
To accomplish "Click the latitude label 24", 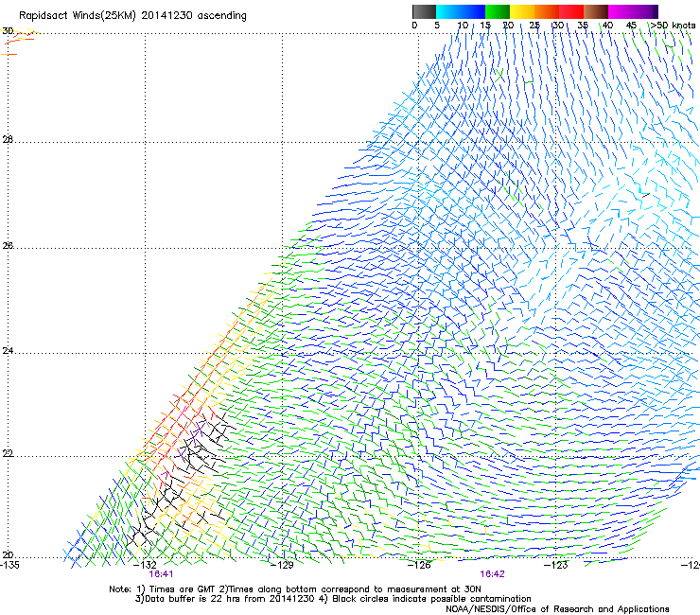I will pos(8,351).
